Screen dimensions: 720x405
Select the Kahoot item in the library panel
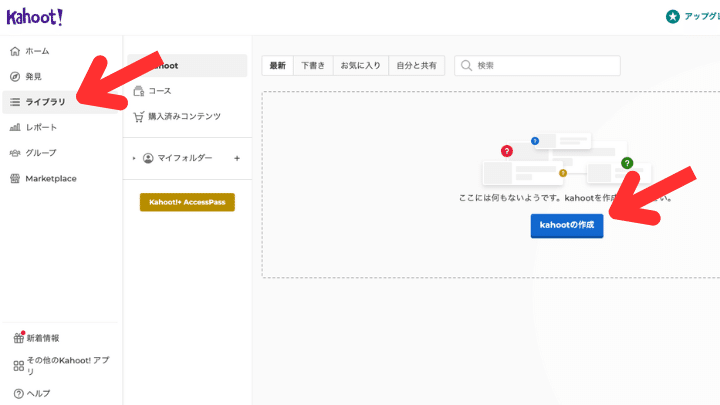pos(187,66)
